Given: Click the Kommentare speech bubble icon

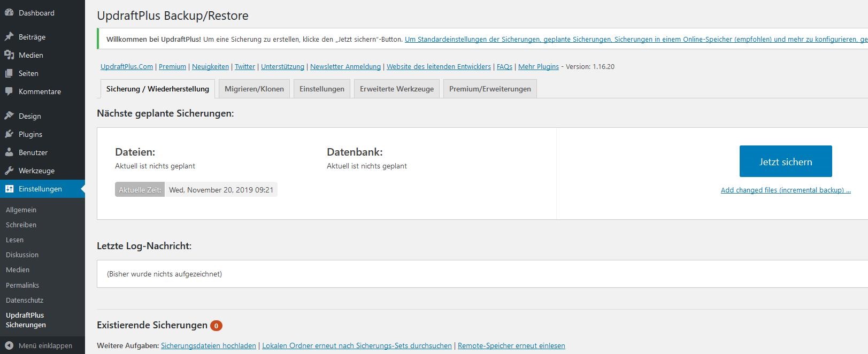Looking at the screenshot, I should point(9,91).
